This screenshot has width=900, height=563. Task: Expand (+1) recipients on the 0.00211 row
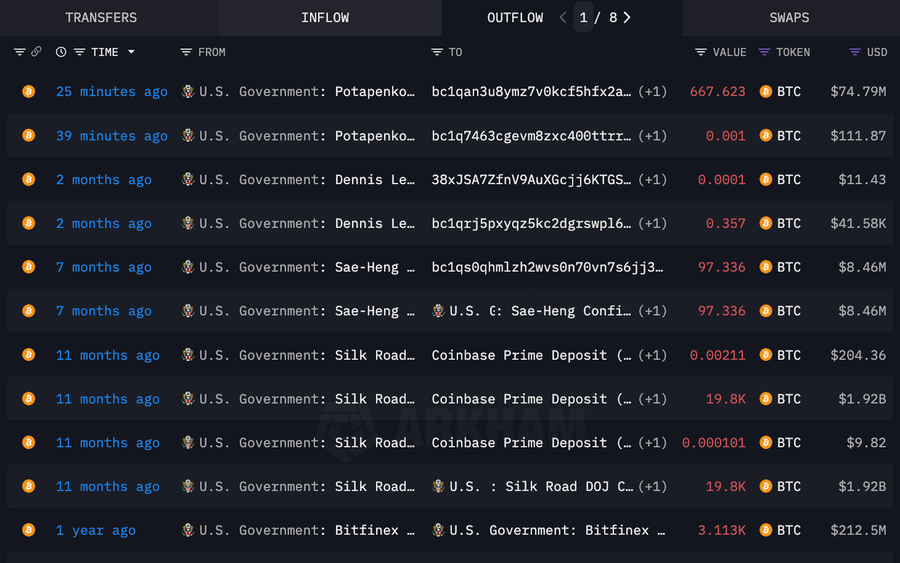653,355
